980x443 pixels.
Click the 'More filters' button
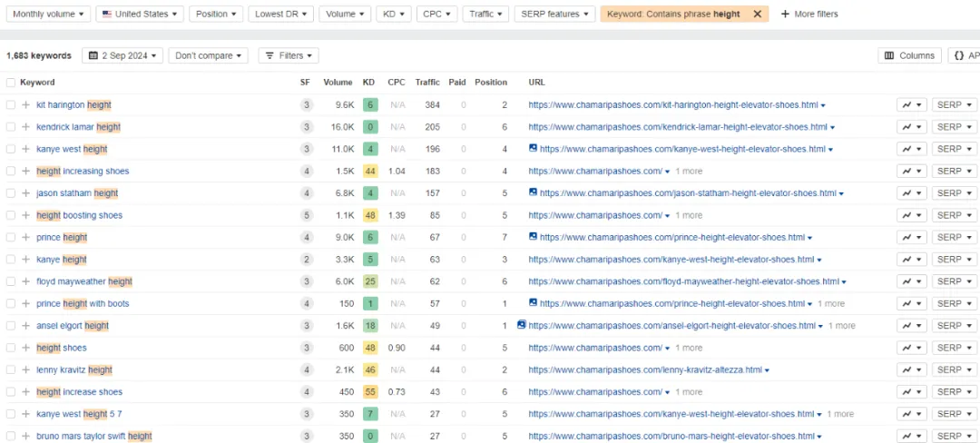tap(809, 15)
